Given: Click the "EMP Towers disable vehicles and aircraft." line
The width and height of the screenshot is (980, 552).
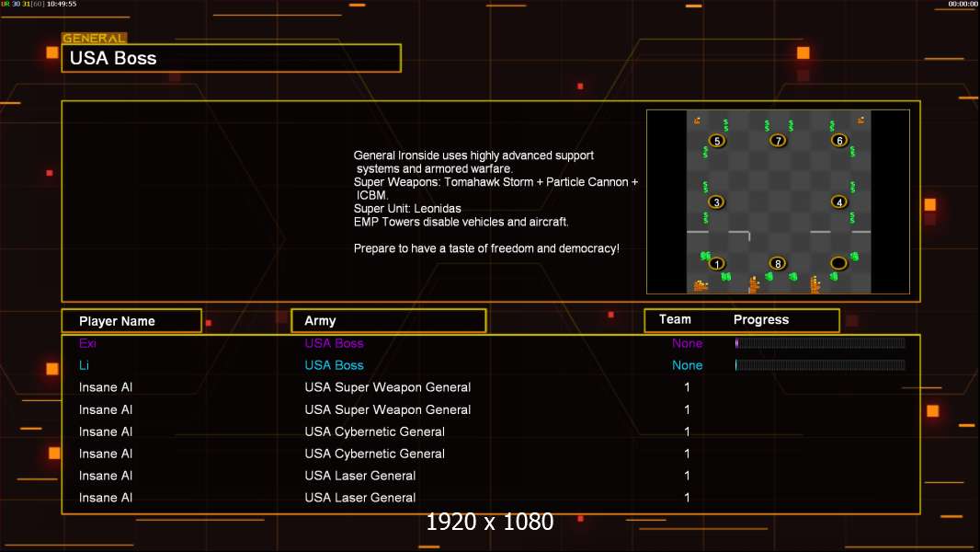Looking at the screenshot, I should point(462,222).
